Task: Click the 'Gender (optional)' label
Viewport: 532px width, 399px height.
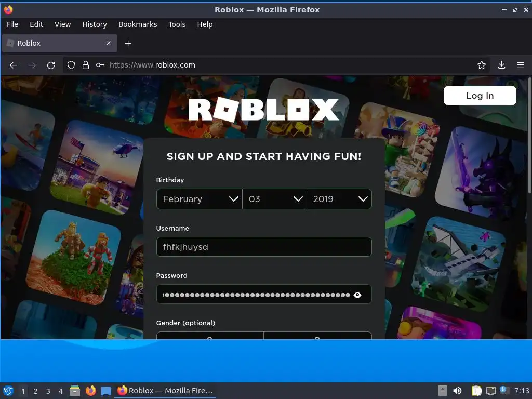Action: click(185, 323)
